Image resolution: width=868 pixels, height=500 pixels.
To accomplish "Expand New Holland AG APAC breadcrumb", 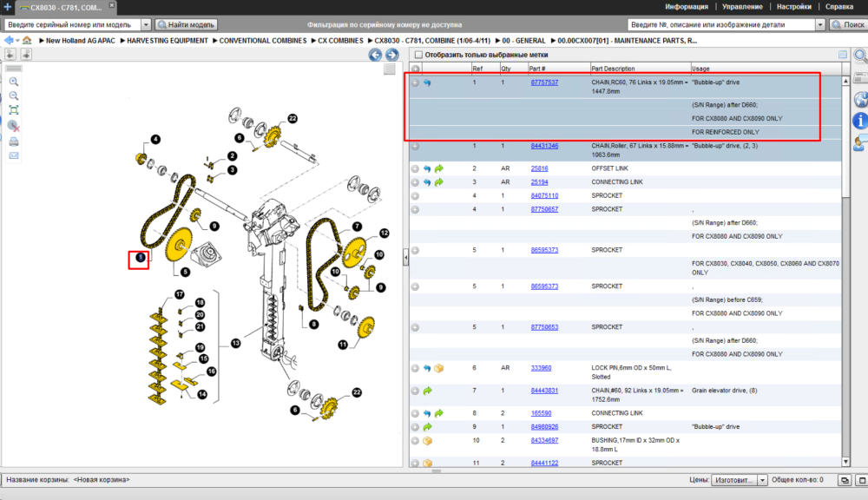I will (42, 41).
